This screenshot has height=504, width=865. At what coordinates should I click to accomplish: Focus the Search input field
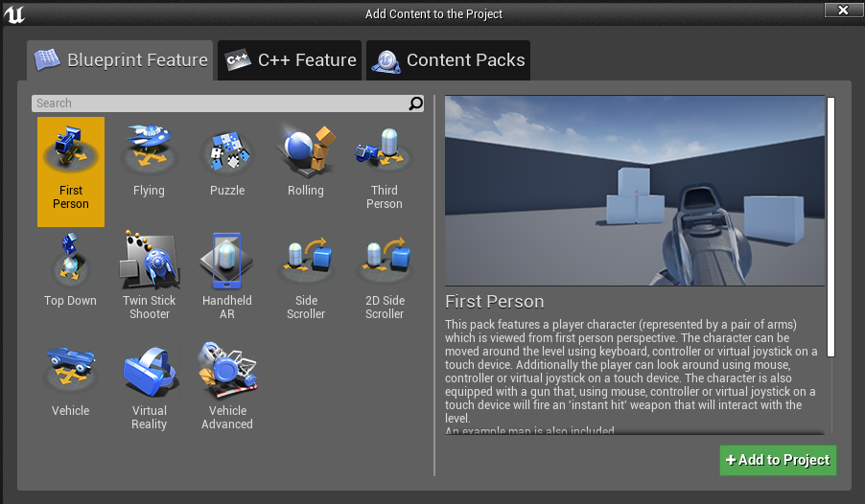pyautogui.click(x=227, y=103)
